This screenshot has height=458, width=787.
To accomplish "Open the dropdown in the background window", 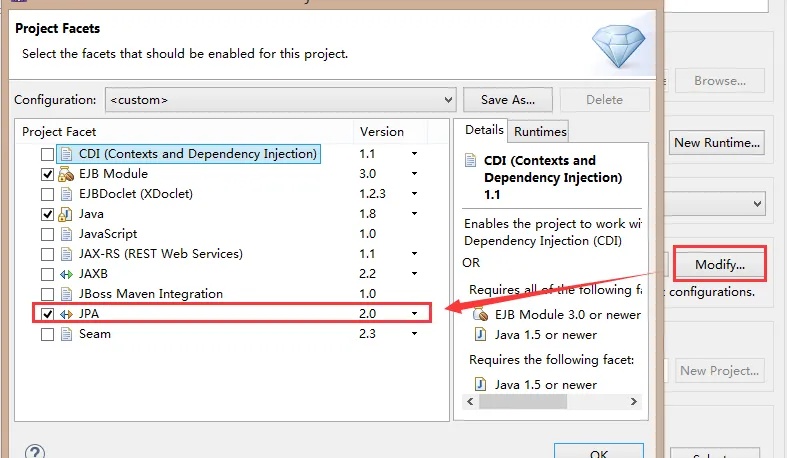I will 715,204.
